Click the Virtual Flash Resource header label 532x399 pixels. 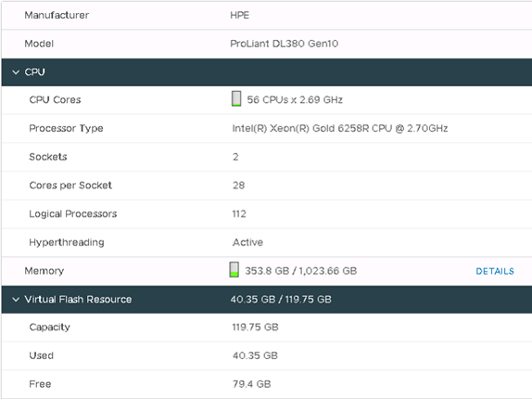[x=78, y=299]
